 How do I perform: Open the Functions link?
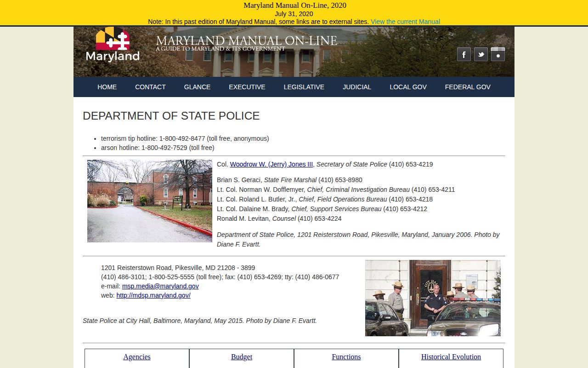[x=346, y=357]
